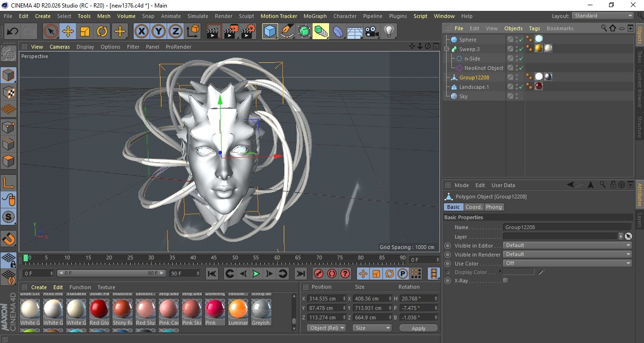The width and height of the screenshot is (644, 343).
Task: Open the Floor environment objects icon
Action: [355, 32]
